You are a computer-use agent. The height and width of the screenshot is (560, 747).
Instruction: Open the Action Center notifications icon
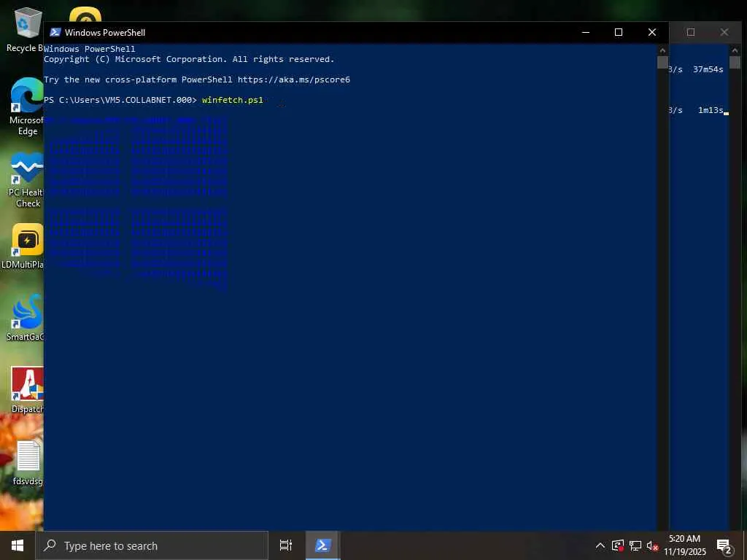tap(724, 546)
